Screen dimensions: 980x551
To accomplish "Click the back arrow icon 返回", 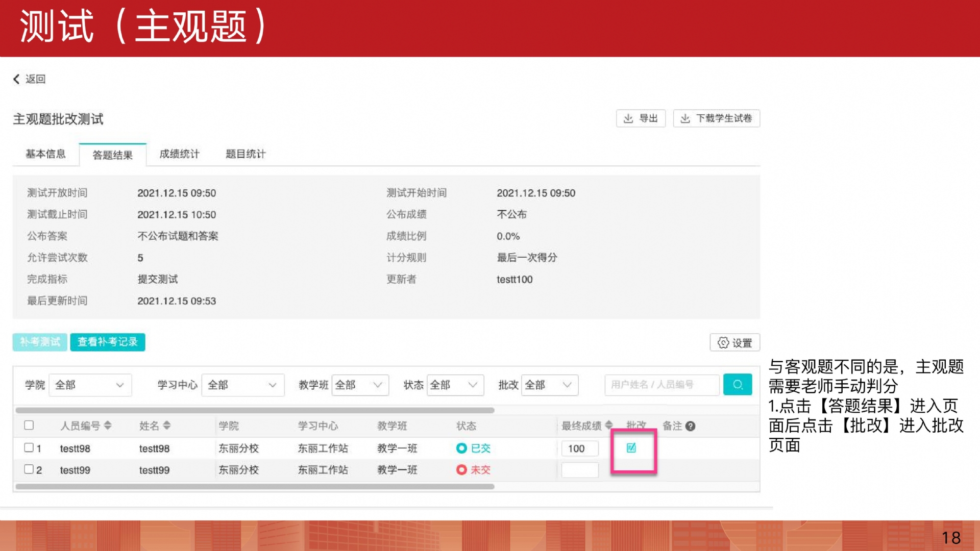I will click(x=16, y=79).
